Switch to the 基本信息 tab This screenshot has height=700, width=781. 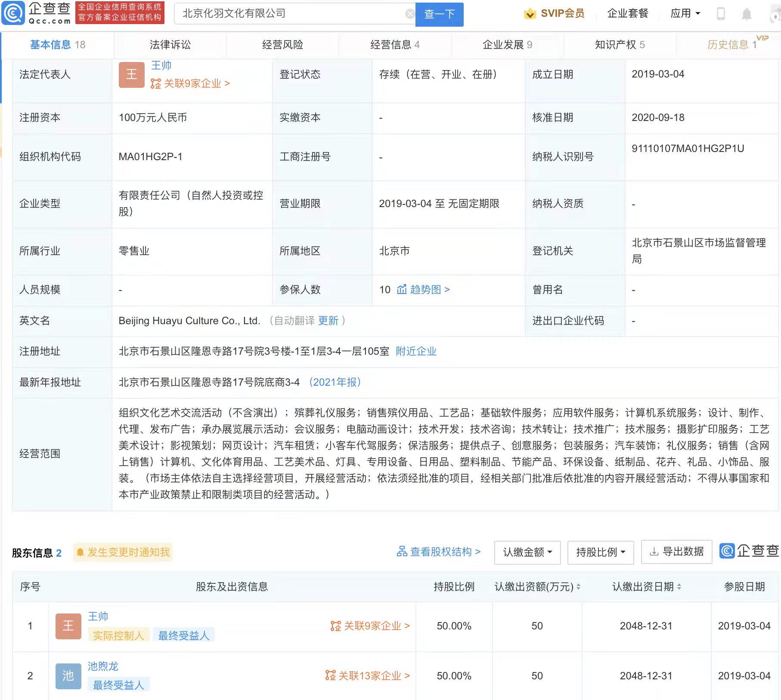click(x=58, y=45)
